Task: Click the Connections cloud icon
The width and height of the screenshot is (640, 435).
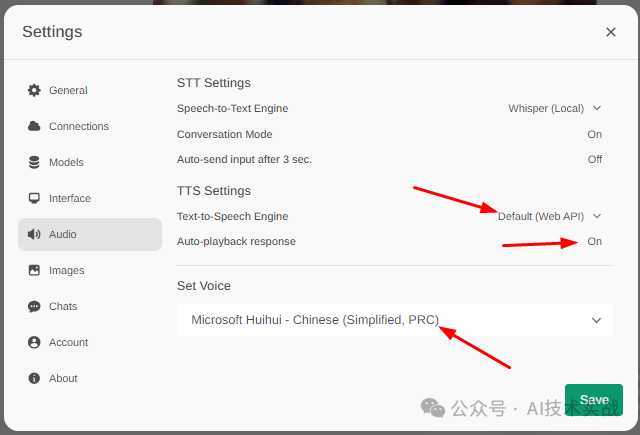Action: (x=34, y=126)
